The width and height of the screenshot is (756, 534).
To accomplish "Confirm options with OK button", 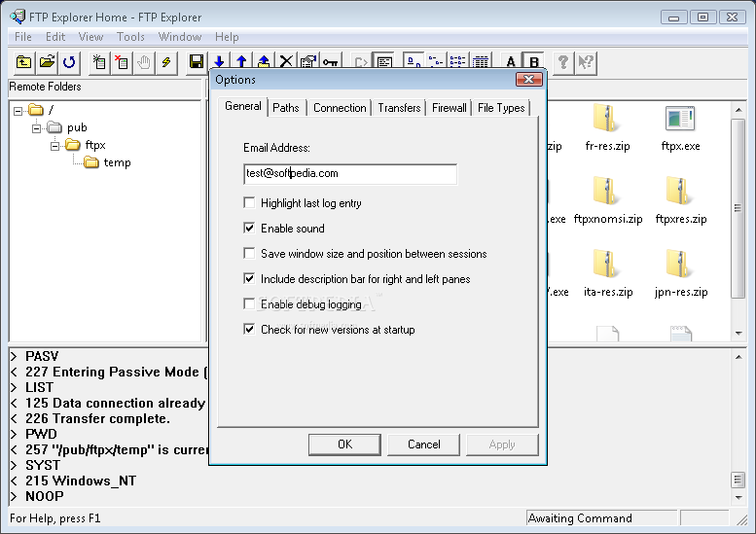I will [344, 445].
